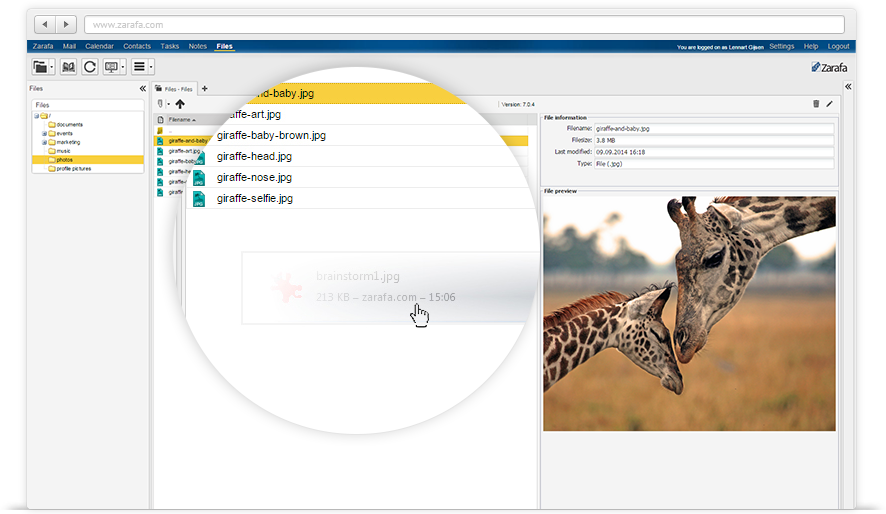Select giraffe-baby-brown.jpg in the magnified list

click(271, 136)
